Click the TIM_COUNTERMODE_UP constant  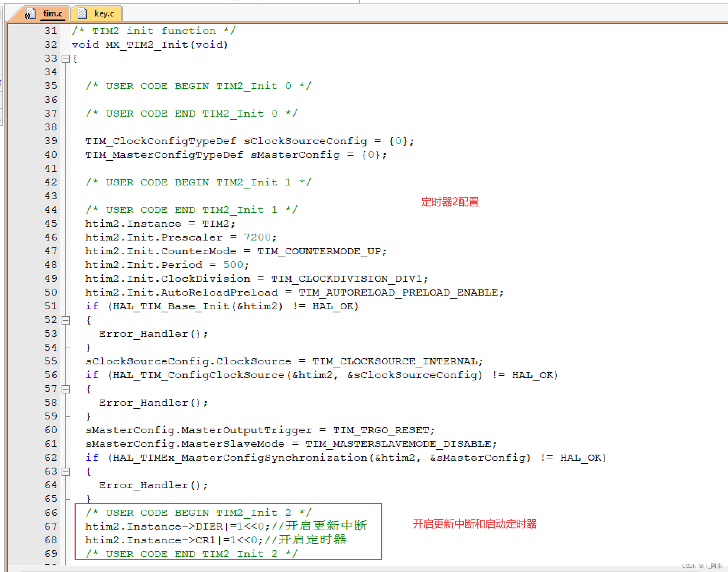point(319,251)
